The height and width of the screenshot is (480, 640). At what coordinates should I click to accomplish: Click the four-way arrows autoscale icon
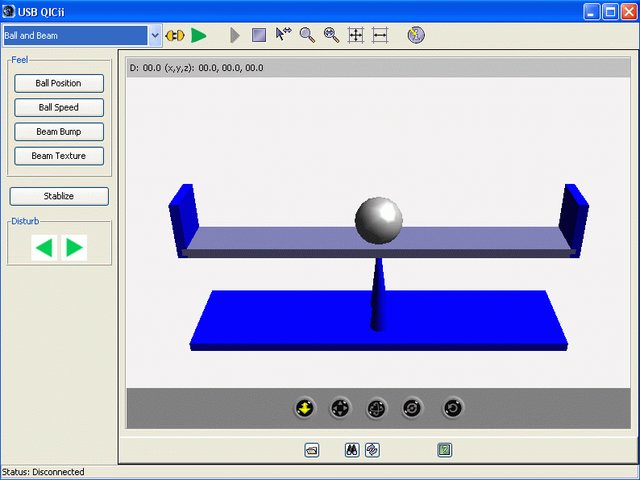tap(356, 36)
